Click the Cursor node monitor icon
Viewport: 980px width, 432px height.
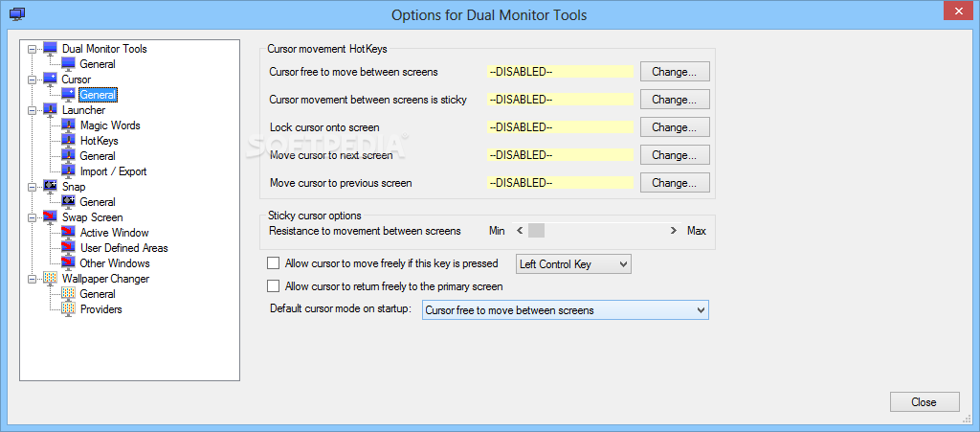[50, 80]
